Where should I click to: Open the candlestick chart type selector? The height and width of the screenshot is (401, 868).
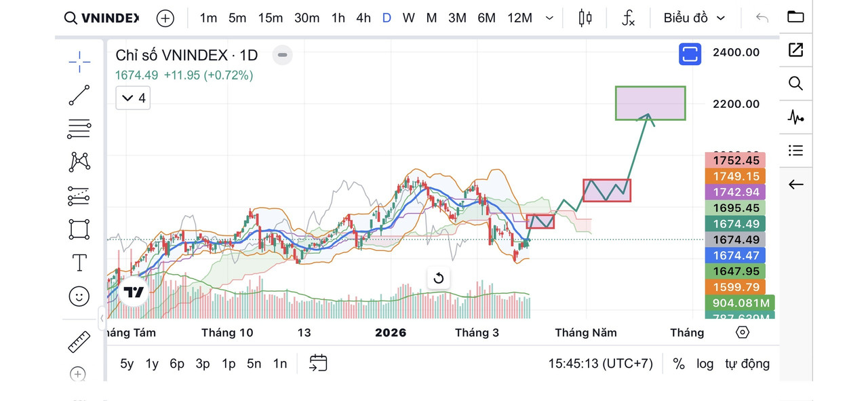[585, 18]
